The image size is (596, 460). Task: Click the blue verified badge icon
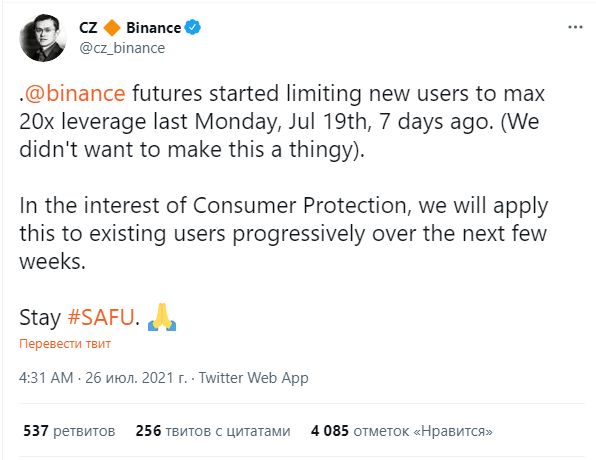193,27
